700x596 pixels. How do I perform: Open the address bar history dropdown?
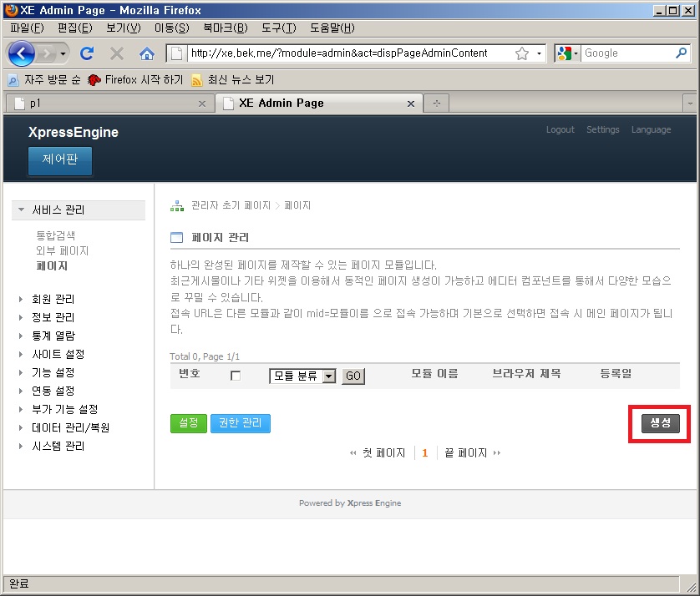539,54
